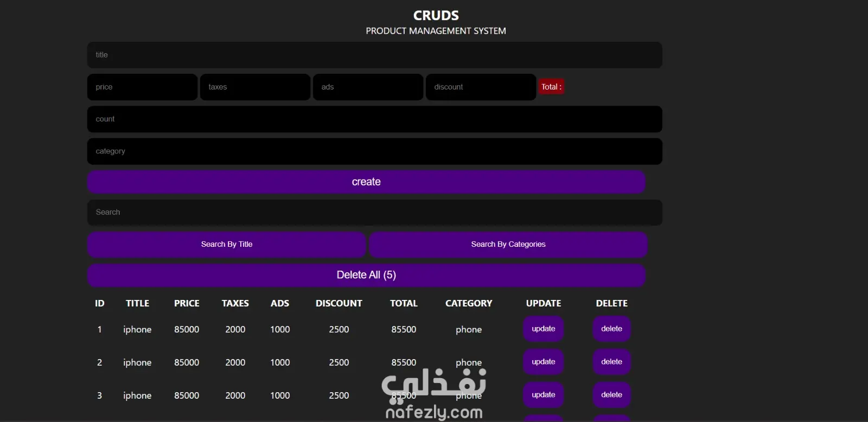Focus the price input field
Image resolution: width=868 pixels, height=422 pixels.
142,87
